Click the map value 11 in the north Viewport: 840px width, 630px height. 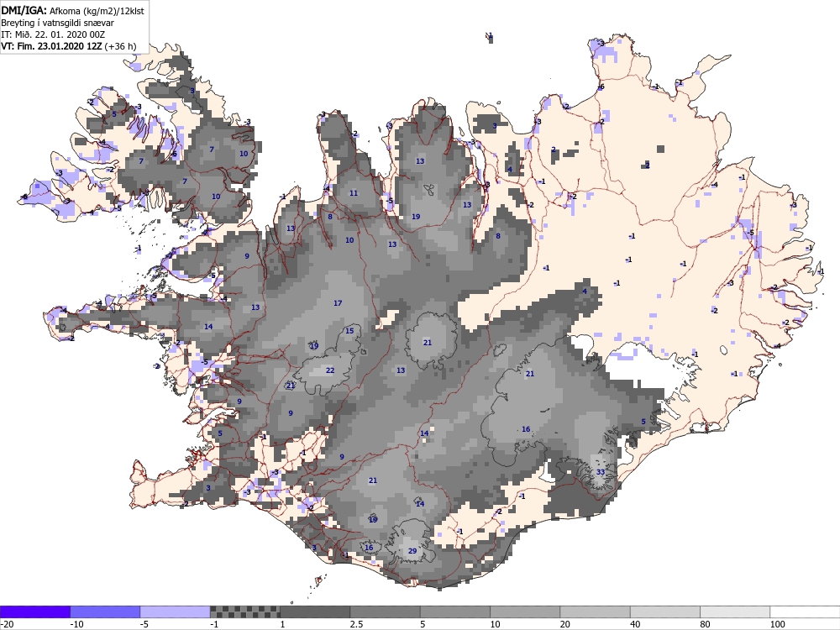coord(354,193)
